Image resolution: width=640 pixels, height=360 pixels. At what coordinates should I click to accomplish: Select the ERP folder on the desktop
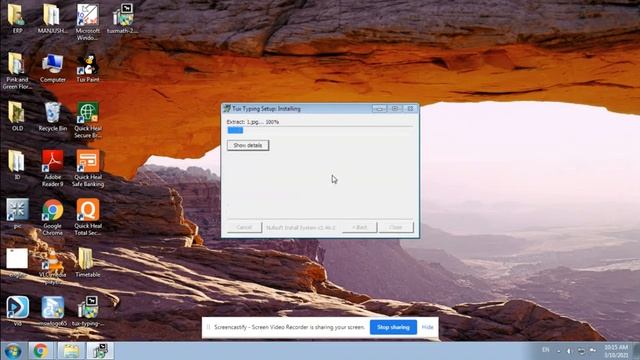(17, 18)
